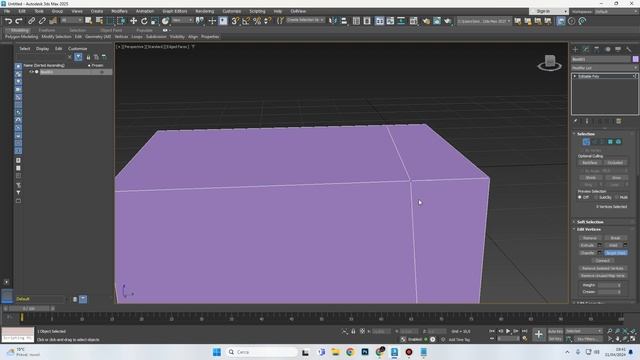Toggle the Spinner Snap icon
Image resolution: width=640 pixels, height=360 pixels.
coord(268,21)
